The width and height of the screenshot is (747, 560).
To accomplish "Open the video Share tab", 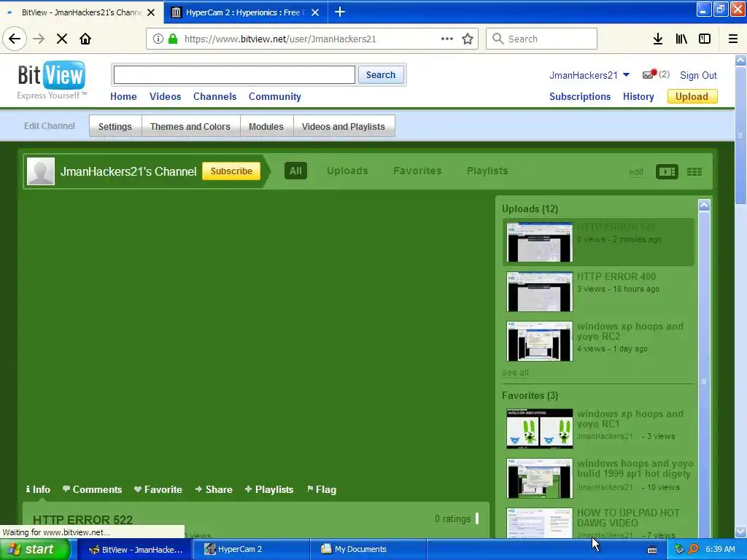I will pyautogui.click(x=214, y=489).
